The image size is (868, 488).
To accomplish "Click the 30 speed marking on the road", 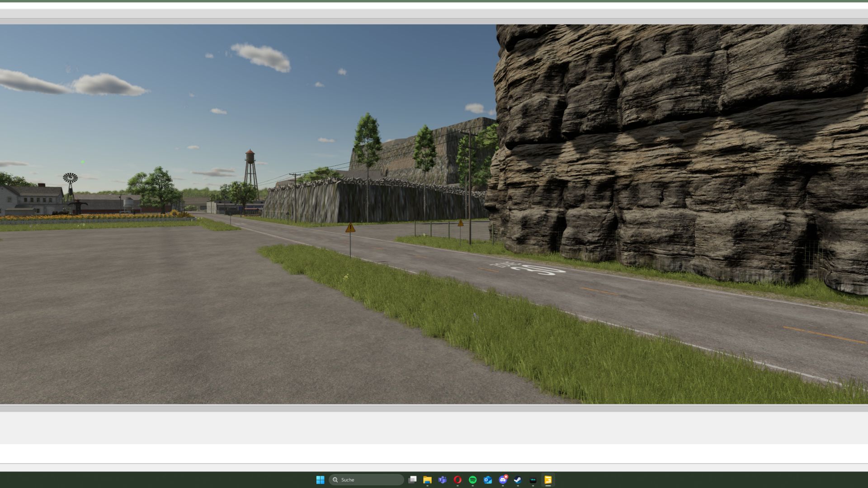I will [538, 269].
